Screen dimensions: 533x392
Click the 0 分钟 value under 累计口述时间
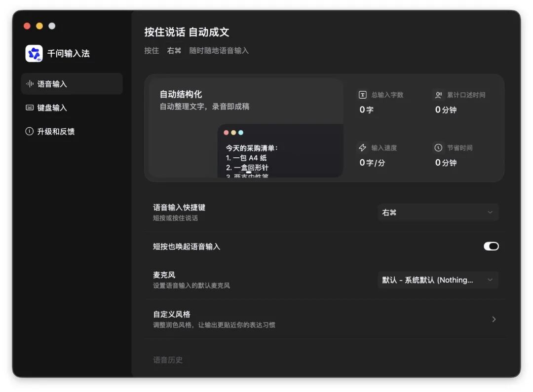(x=446, y=110)
